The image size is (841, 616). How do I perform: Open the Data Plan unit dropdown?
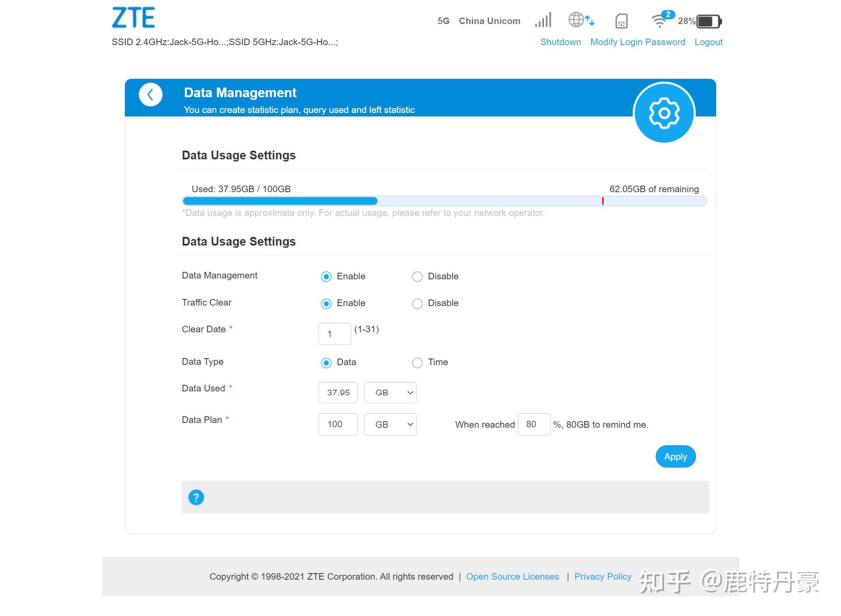(390, 425)
